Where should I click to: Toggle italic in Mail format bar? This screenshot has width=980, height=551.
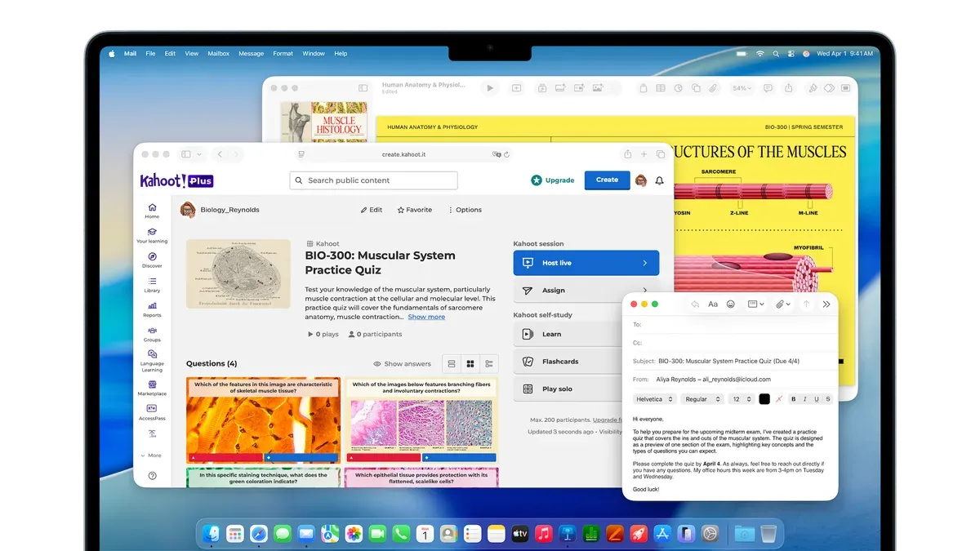pyautogui.click(x=804, y=399)
